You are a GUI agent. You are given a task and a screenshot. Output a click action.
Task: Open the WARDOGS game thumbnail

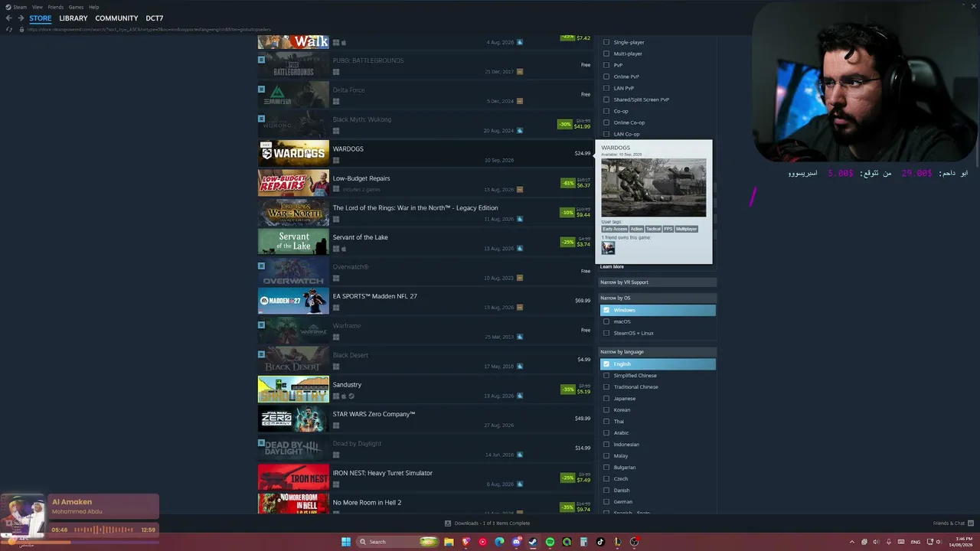click(x=293, y=153)
